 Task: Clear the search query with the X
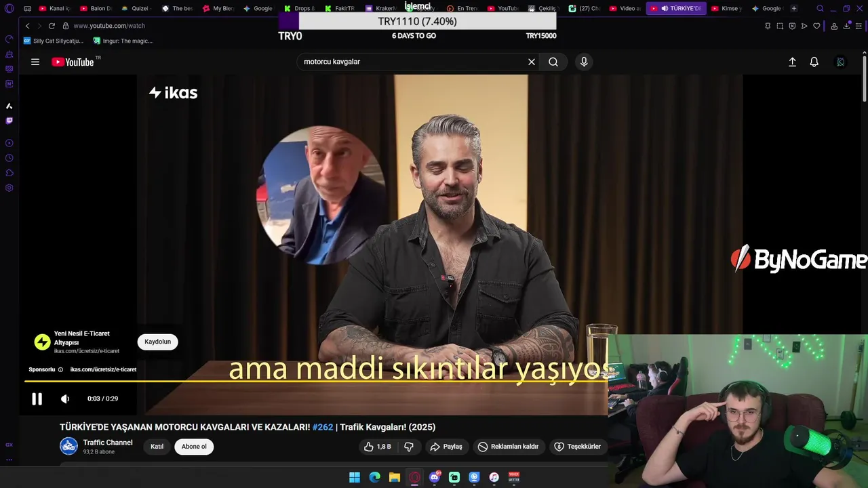[x=532, y=62]
